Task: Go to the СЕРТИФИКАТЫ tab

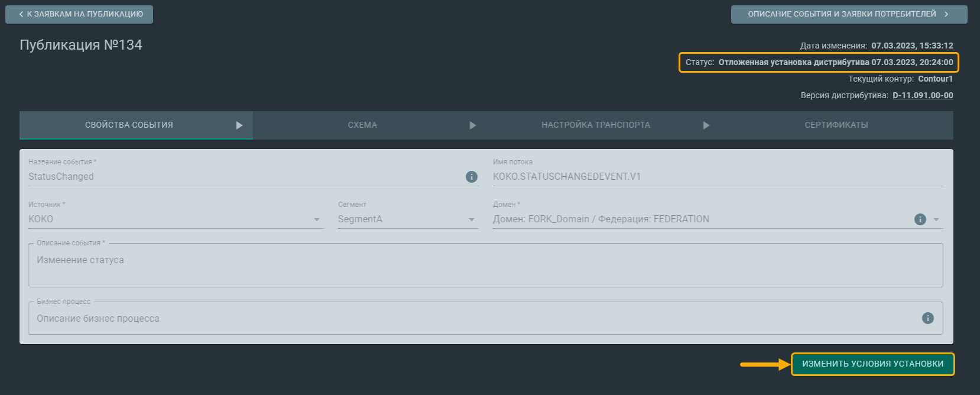Action: point(836,125)
